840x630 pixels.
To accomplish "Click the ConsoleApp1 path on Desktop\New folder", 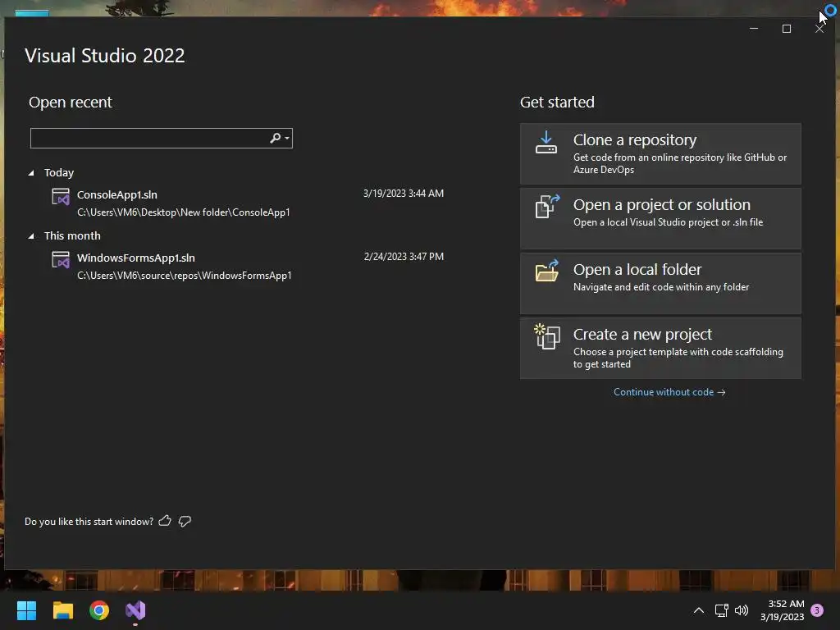I will [x=183, y=212].
